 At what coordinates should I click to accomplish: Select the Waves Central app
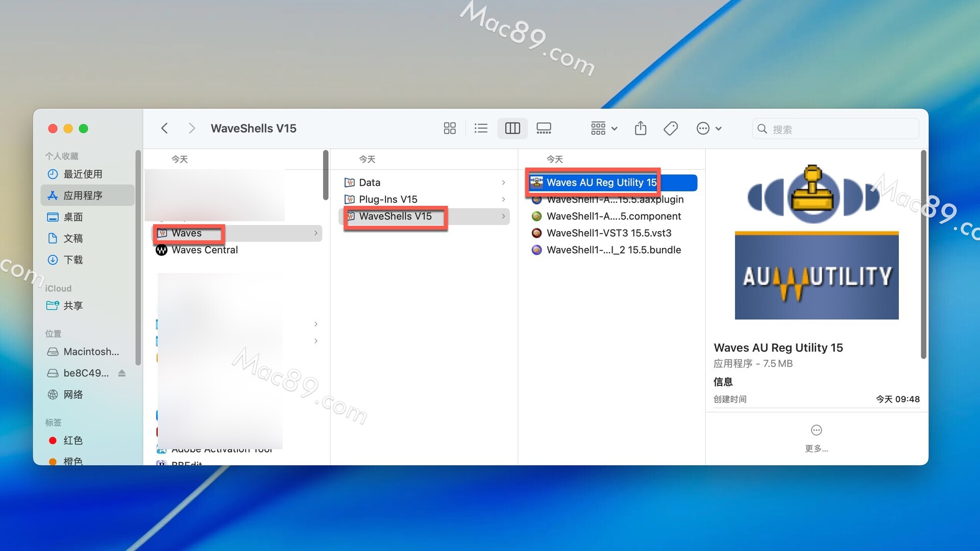[x=204, y=249]
